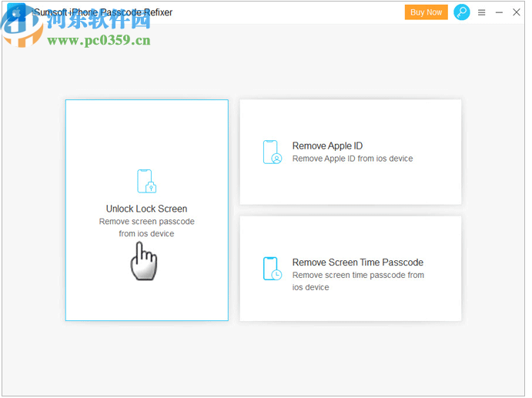This screenshot has height=398, width=532.
Task: Click 'Remove screen passcode from ios device' text
Action: [146, 227]
